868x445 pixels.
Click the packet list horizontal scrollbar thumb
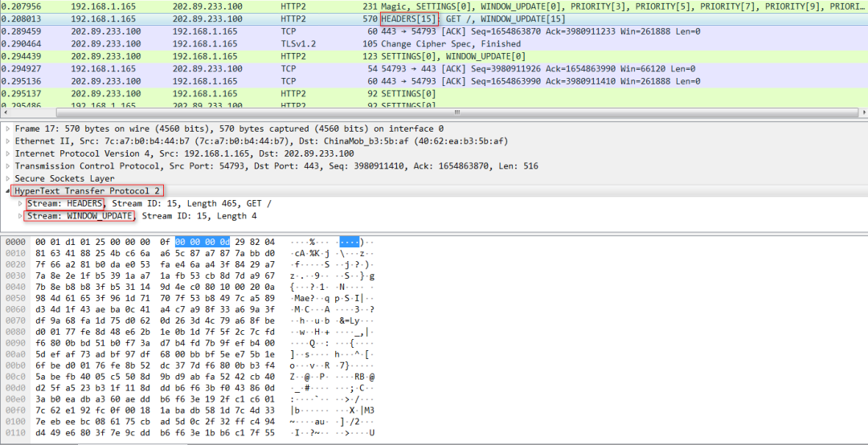pyautogui.click(x=457, y=112)
